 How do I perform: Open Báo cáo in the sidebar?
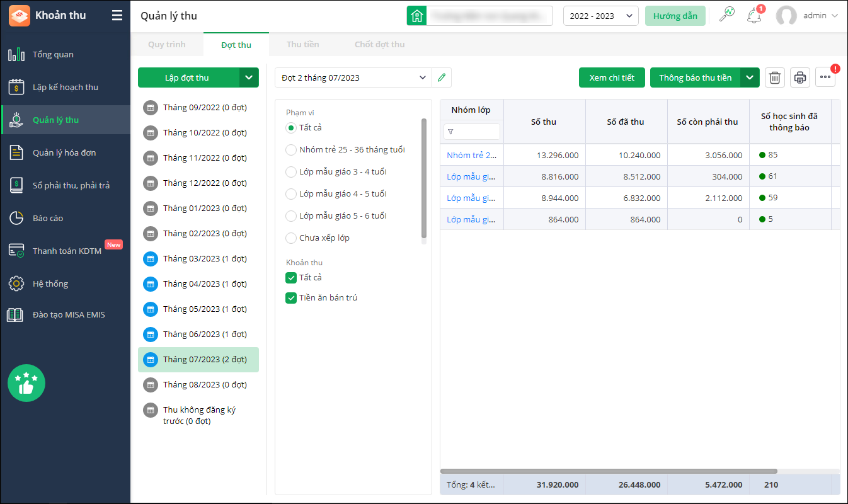click(x=48, y=219)
